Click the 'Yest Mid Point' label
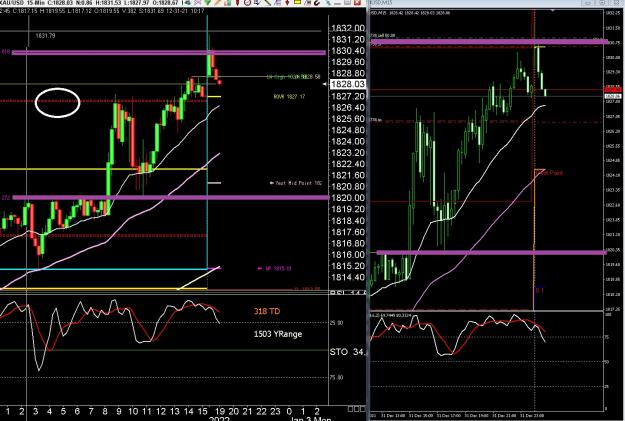Screen dimensions: 625x421 pos(296,183)
